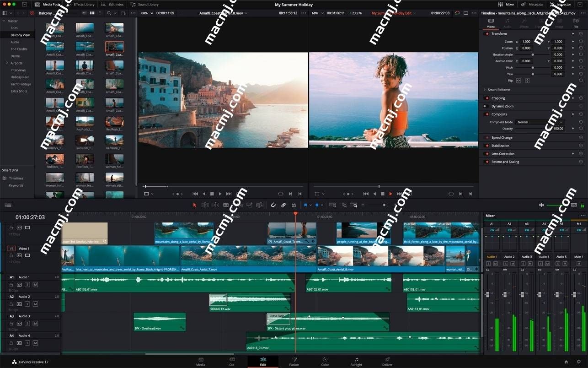Reset the Transform section
Screen dimensions: 588x368
581,33
